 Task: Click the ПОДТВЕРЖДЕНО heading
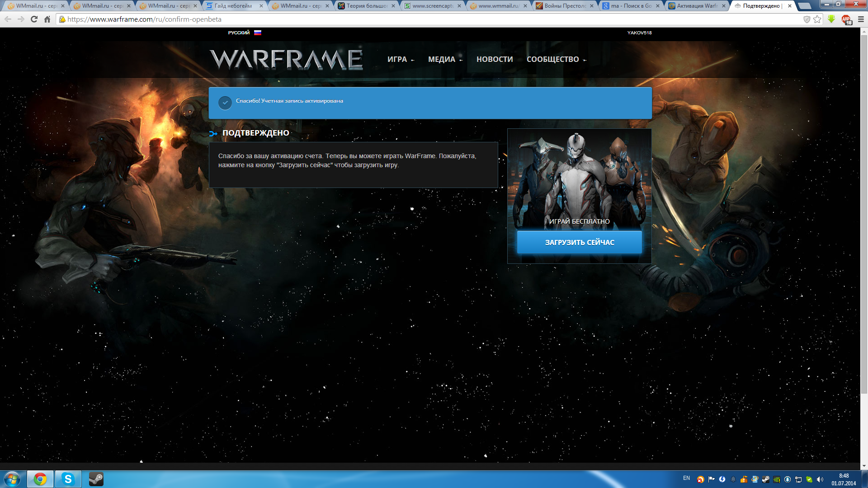[256, 133]
